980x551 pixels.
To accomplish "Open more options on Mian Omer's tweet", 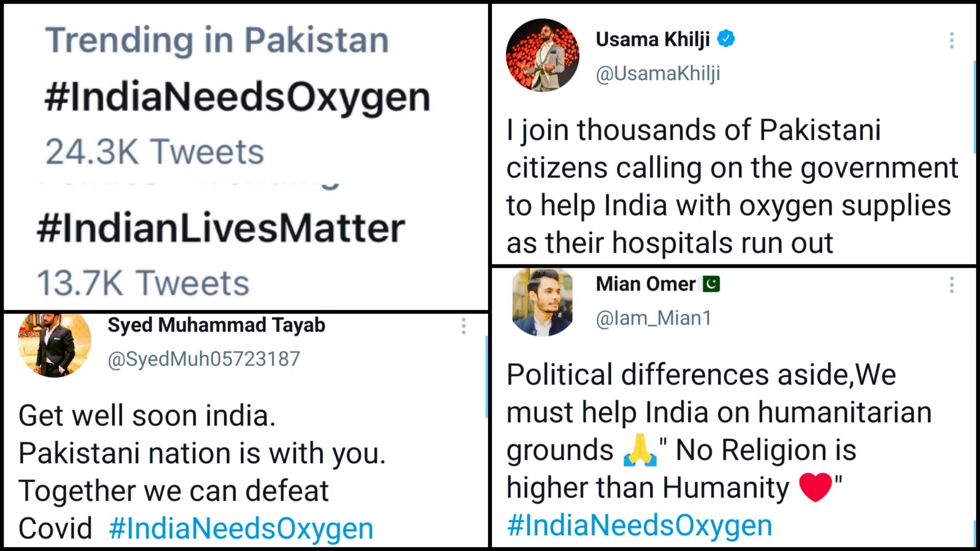I will pyautogui.click(x=952, y=285).
